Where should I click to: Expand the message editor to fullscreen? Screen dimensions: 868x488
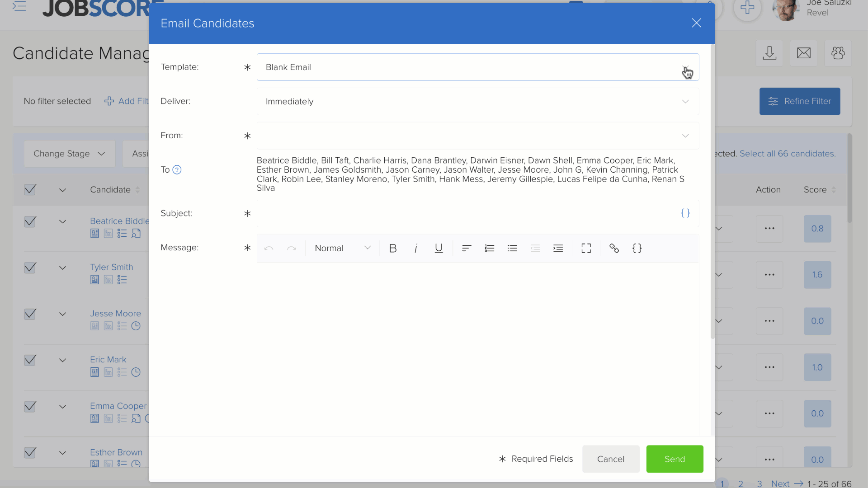586,248
